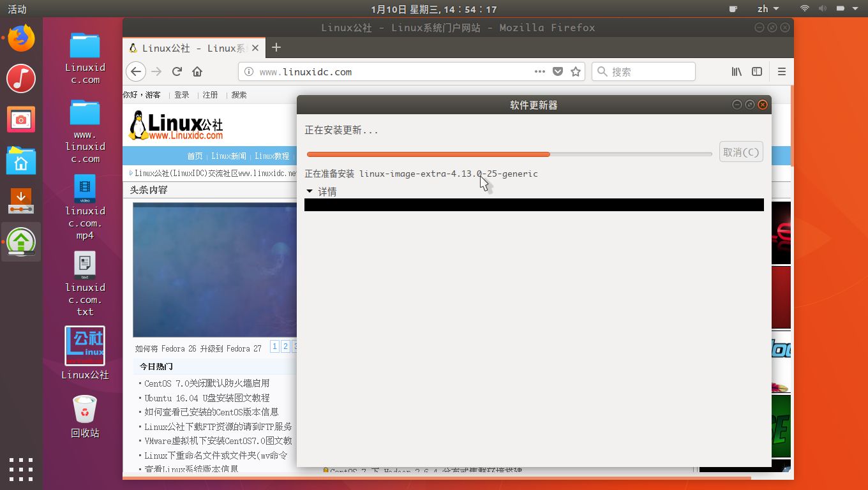Go back in Firefox
Viewport: 868px width, 490px height.
point(136,71)
